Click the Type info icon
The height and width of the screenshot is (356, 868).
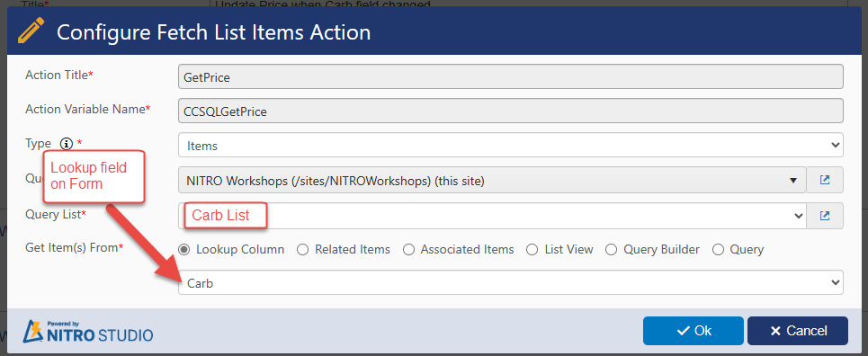click(67, 144)
